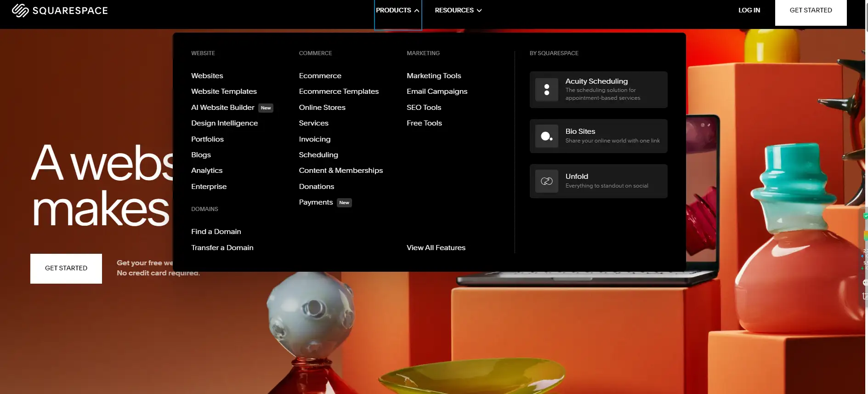Open Invoicing link
The image size is (868, 394).
click(x=314, y=139)
